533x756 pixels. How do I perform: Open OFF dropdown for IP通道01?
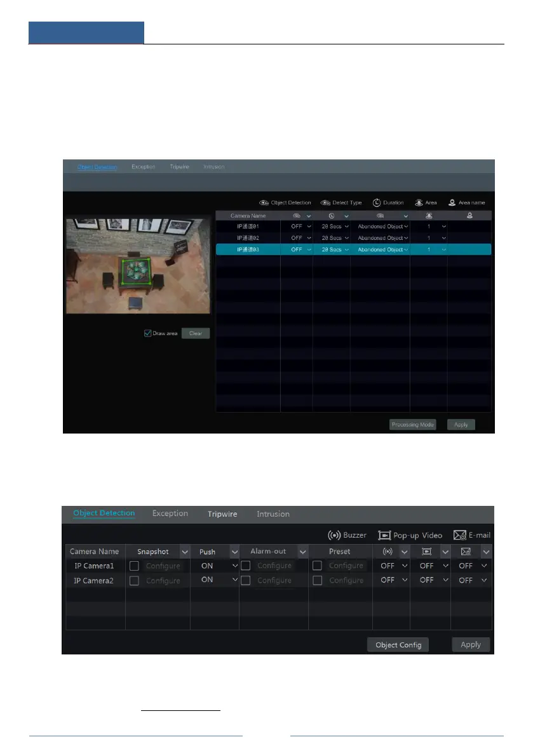click(x=301, y=226)
